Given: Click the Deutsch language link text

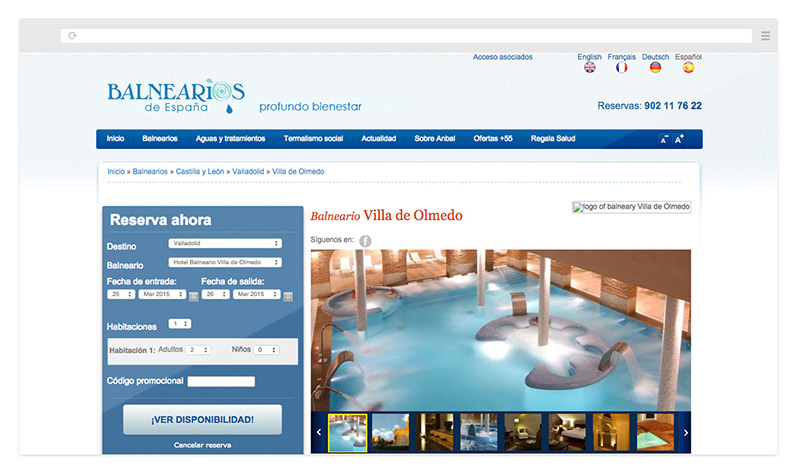Looking at the screenshot, I should tap(655, 57).
